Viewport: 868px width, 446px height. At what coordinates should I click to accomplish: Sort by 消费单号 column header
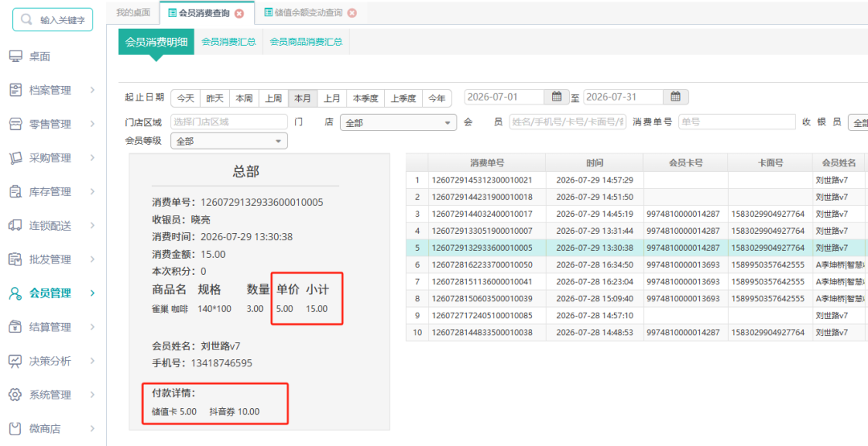[487, 162]
